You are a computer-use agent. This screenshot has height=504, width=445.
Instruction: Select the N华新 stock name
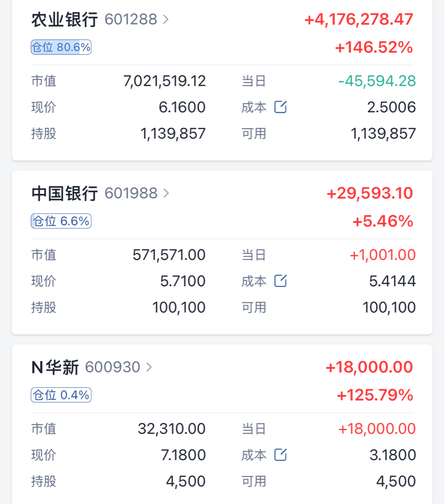(x=55, y=367)
